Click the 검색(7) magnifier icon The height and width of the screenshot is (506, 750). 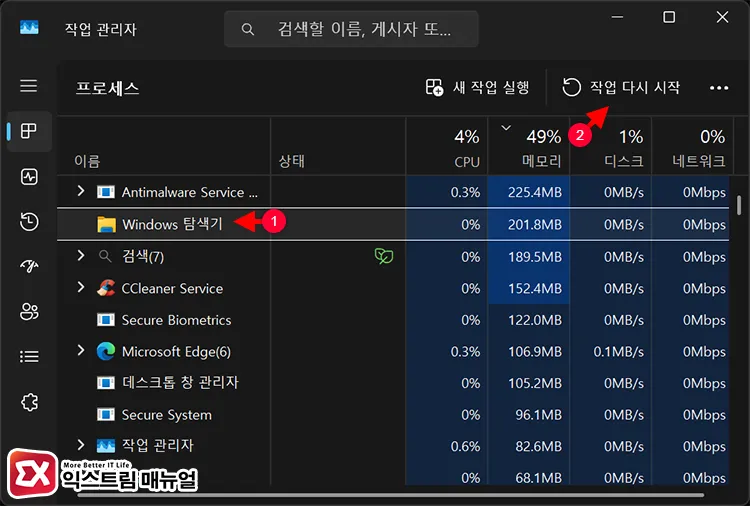pyautogui.click(x=104, y=256)
